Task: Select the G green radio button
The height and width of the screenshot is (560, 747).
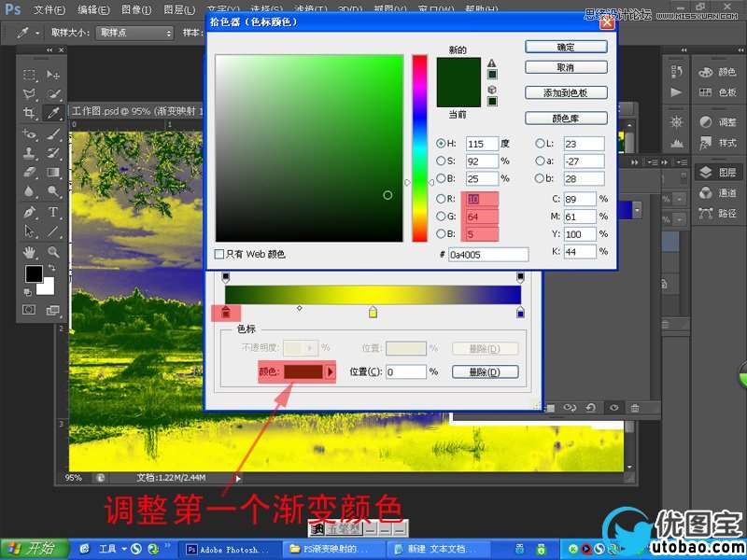Action: [441, 217]
